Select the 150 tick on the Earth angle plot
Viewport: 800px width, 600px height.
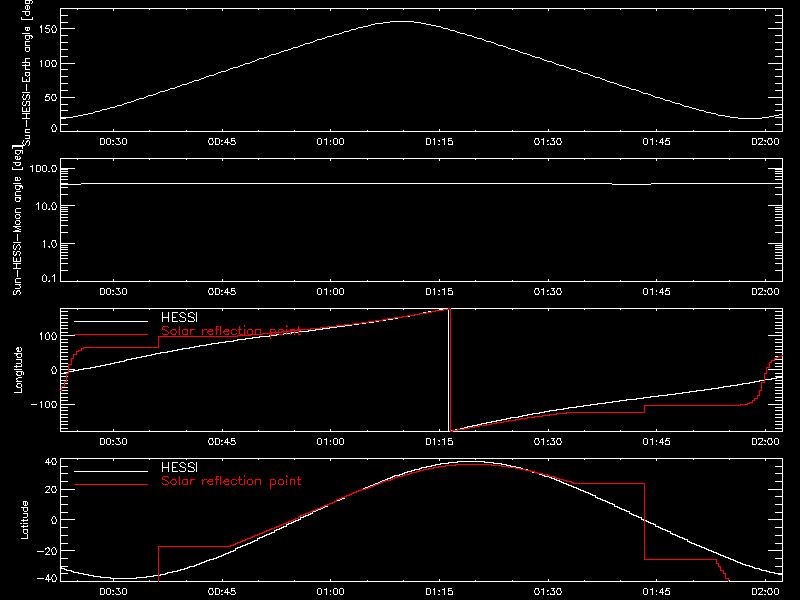47,29
